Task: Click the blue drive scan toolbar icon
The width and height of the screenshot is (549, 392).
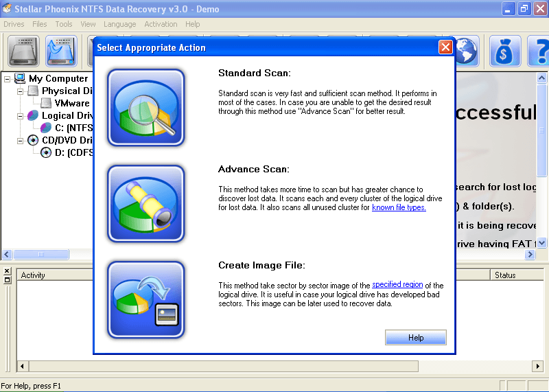Action: (x=61, y=51)
